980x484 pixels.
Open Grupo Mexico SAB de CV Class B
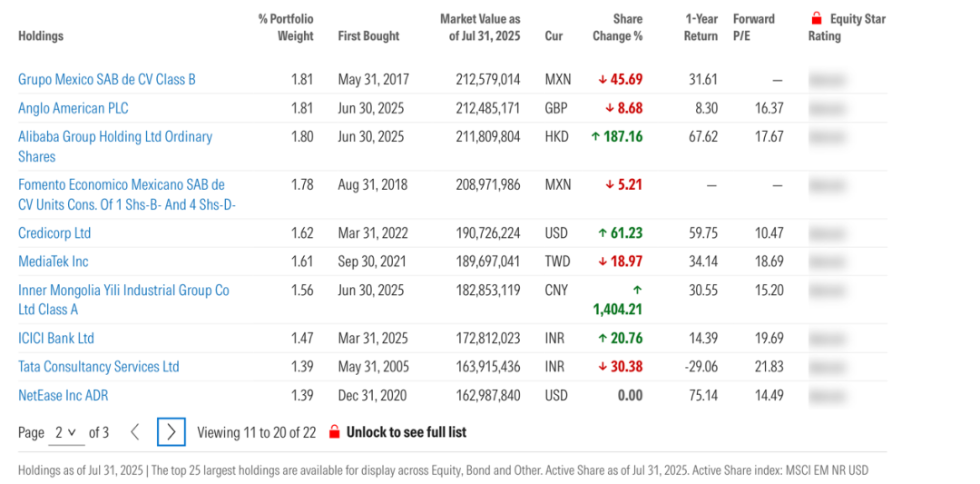(x=107, y=80)
